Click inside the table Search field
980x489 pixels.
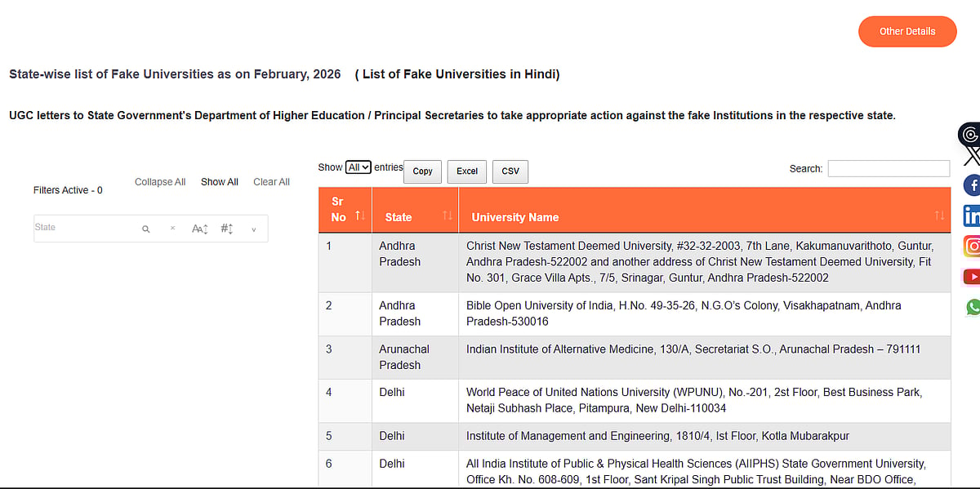[889, 168]
